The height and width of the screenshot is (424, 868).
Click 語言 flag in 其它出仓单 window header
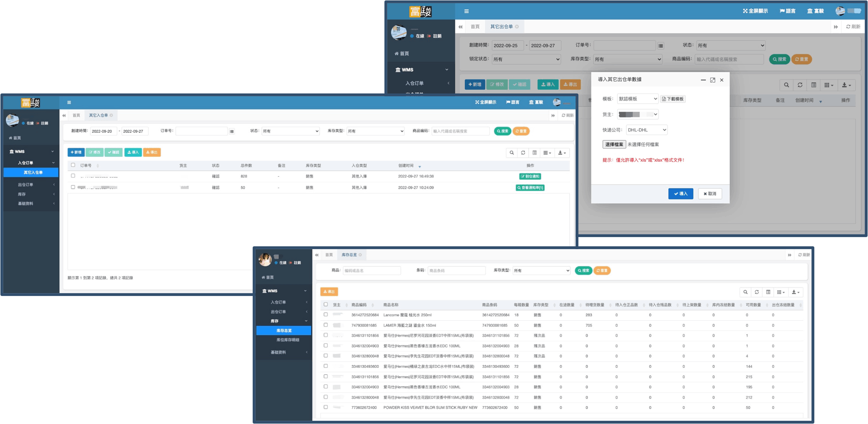[x=787, y=11]
